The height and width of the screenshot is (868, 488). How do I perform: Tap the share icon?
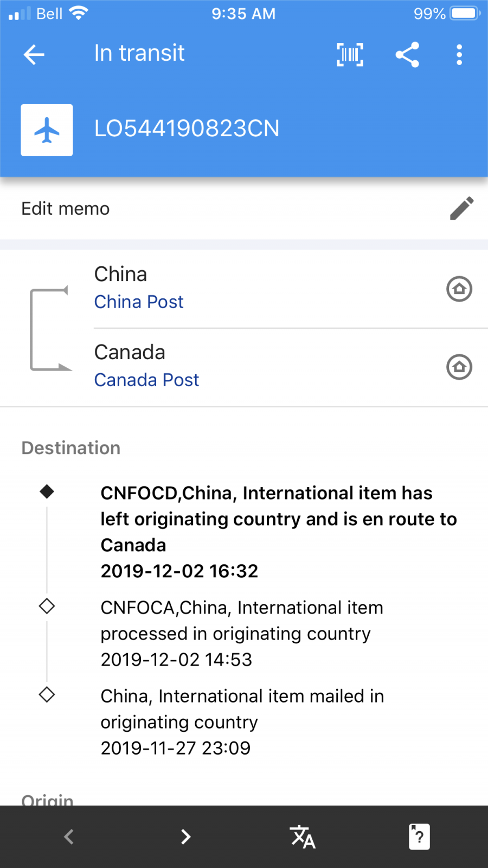coord(407,54)
